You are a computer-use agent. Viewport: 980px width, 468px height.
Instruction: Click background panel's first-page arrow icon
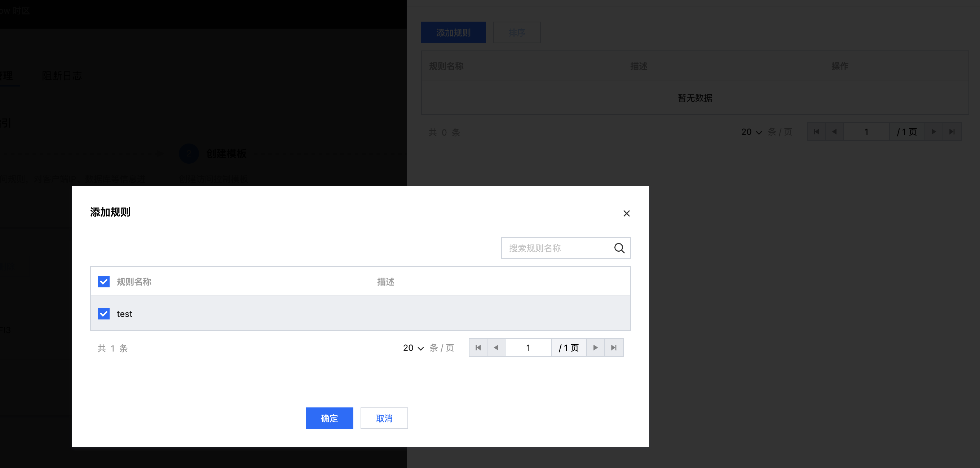point(816,132)
